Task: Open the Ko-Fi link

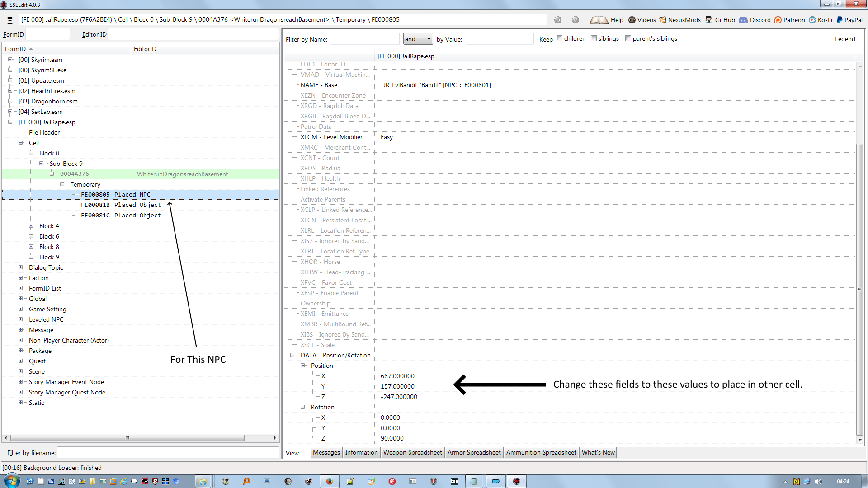Action: coord(821,20)
